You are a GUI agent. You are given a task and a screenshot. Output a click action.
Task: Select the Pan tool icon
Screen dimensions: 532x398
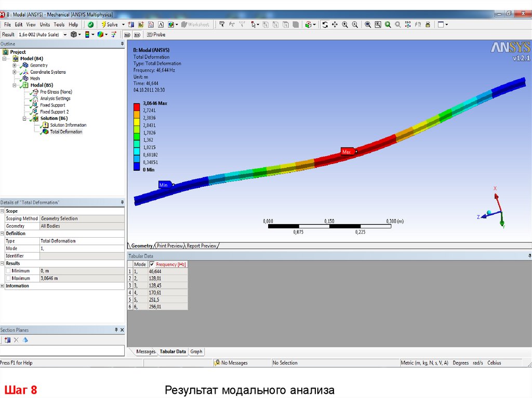tap(335, 24)
